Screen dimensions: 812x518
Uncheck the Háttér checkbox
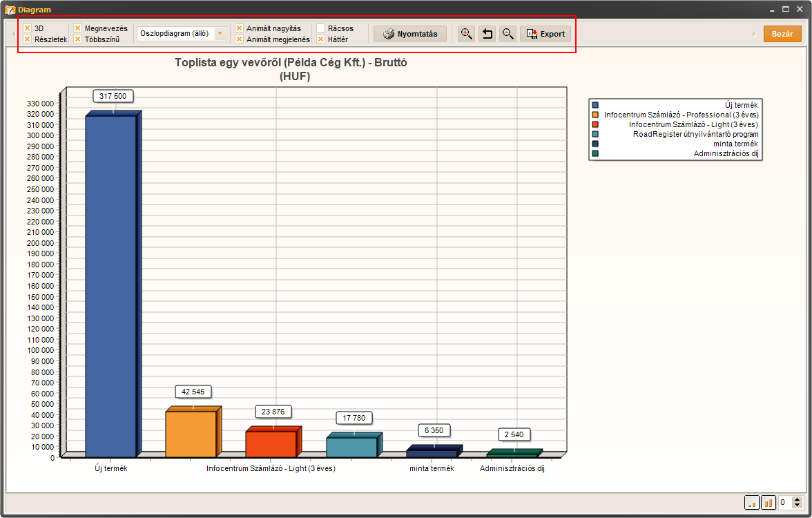tap(320, 39)
